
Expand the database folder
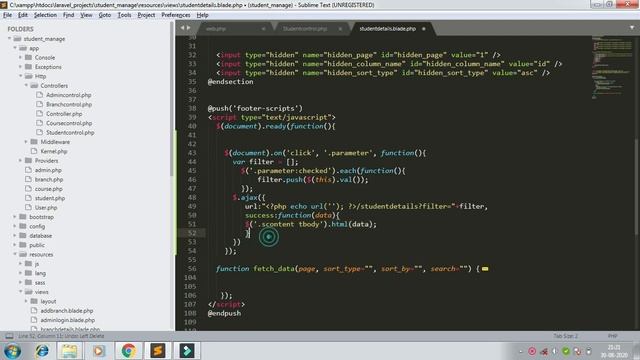click(15, 236)
